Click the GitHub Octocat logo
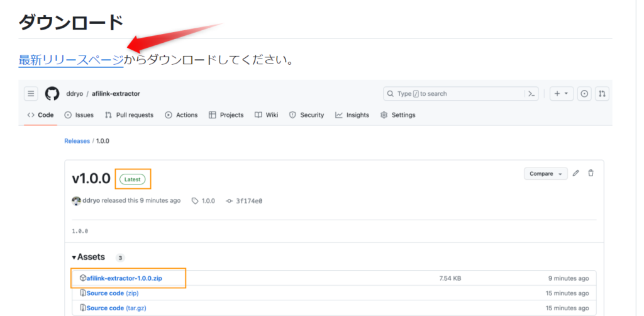 tap(52, 94)
